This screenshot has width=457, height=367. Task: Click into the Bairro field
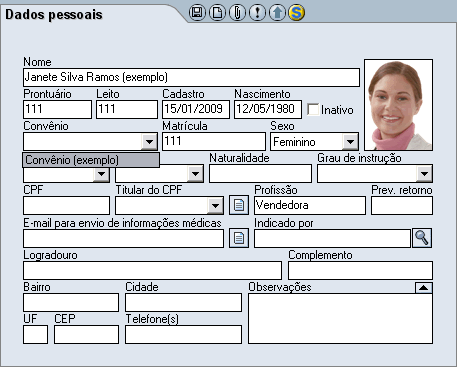(x=71, y=302)
